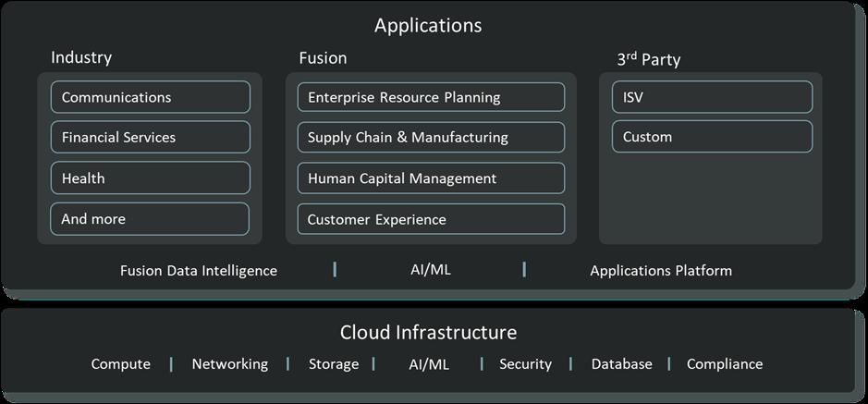Viewport: 868px width, 404px height.
Task: Click the Fusion Data Intelligence label
Action: pos(199,271)
